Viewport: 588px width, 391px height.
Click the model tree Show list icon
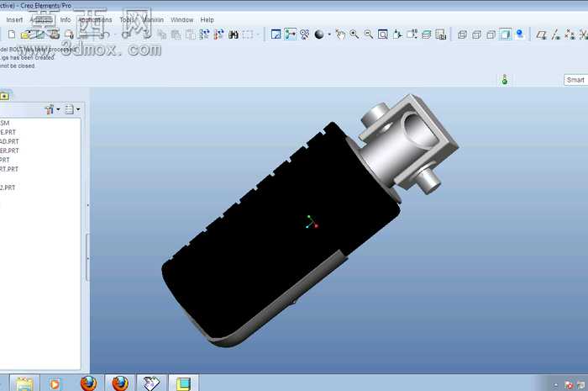tap(69, 109)
